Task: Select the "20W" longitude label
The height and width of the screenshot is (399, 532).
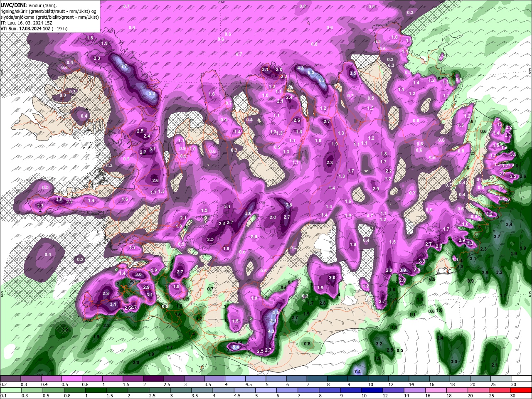Action: [221, 2]
